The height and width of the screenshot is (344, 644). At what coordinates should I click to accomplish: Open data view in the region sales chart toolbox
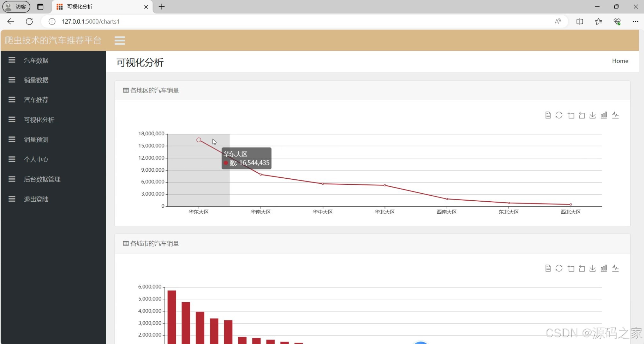(x=548, y=115)
